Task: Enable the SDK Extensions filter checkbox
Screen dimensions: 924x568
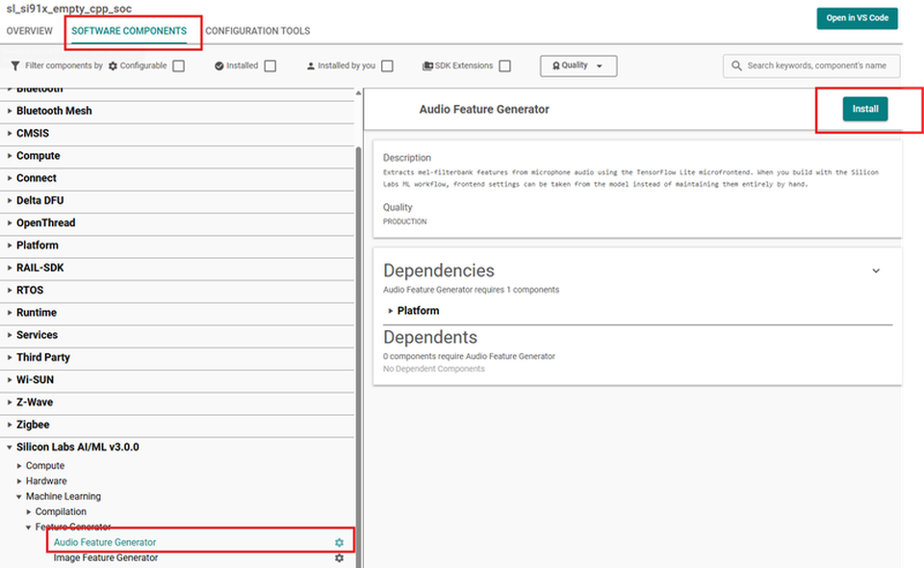Action: (x=505, y=66)
